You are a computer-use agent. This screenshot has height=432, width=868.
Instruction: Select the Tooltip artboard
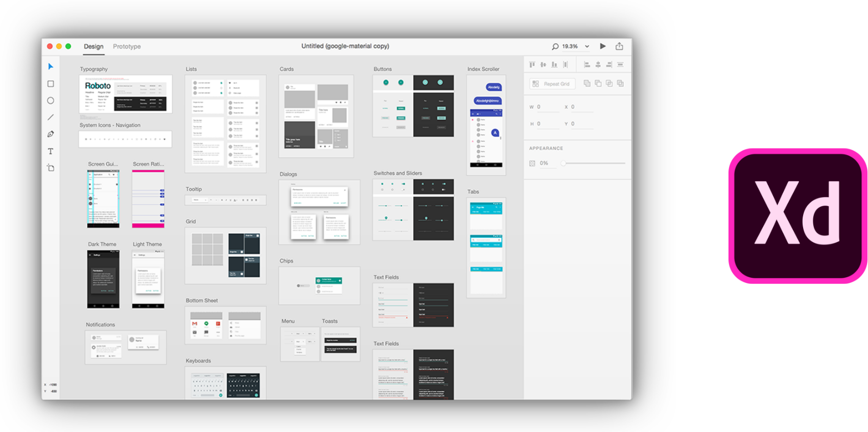pyautogui.click(x=225, y=200)
